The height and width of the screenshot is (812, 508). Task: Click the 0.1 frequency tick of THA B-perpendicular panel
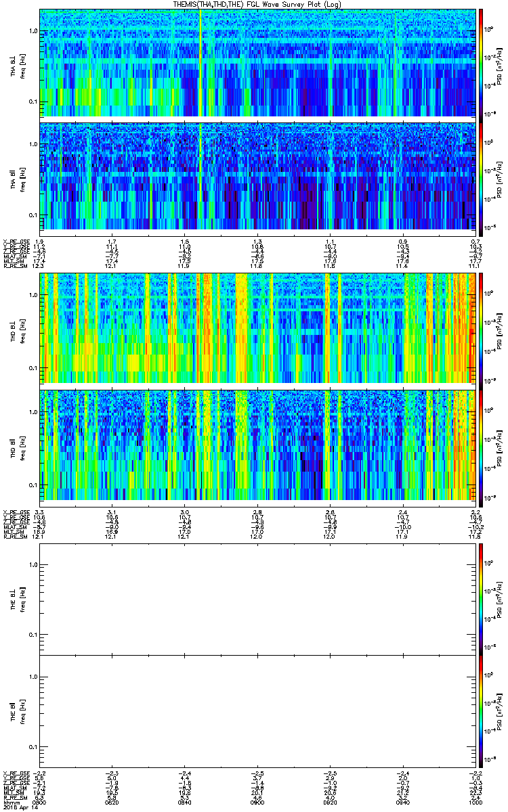point(33,101)
